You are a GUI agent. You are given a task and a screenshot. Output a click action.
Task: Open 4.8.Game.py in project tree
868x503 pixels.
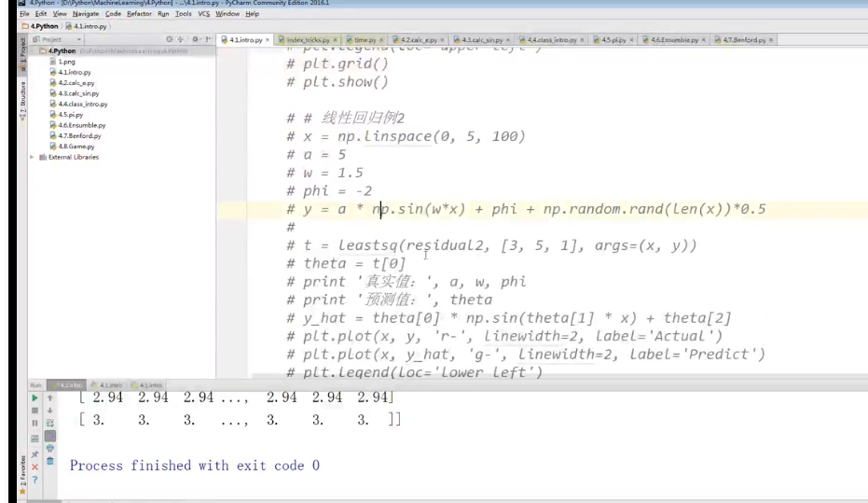click(x=72, y=147)
